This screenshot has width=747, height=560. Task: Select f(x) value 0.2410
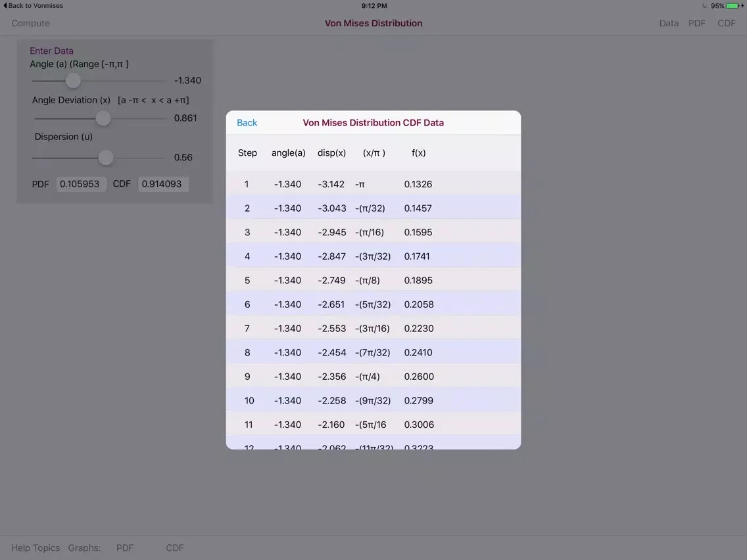[418, 352]
